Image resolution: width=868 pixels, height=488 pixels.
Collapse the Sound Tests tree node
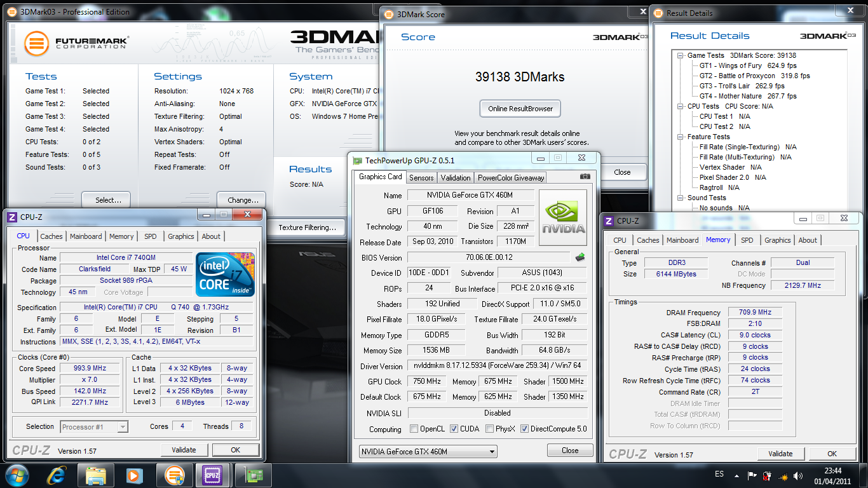pos(681,198)
